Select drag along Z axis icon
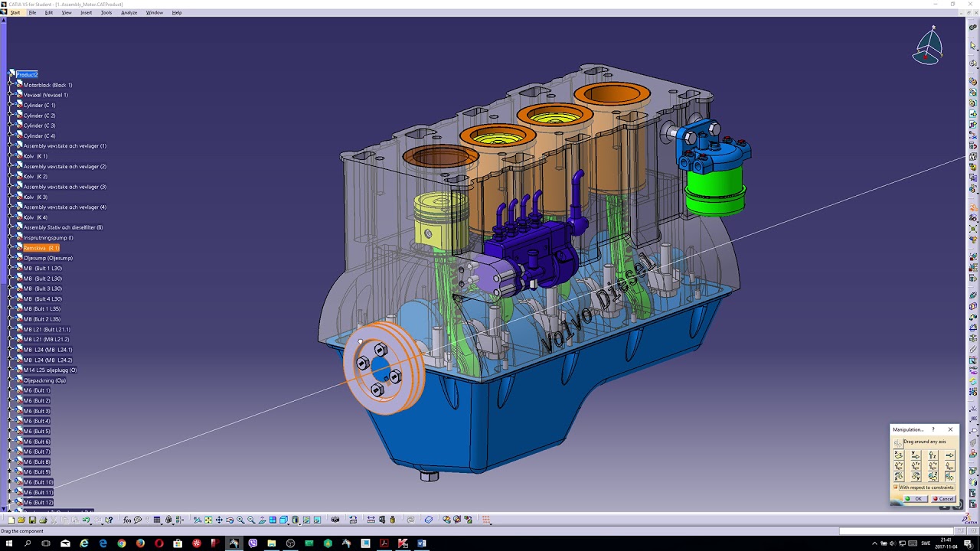This screenshot has height=551, width=980. (933, 455)
